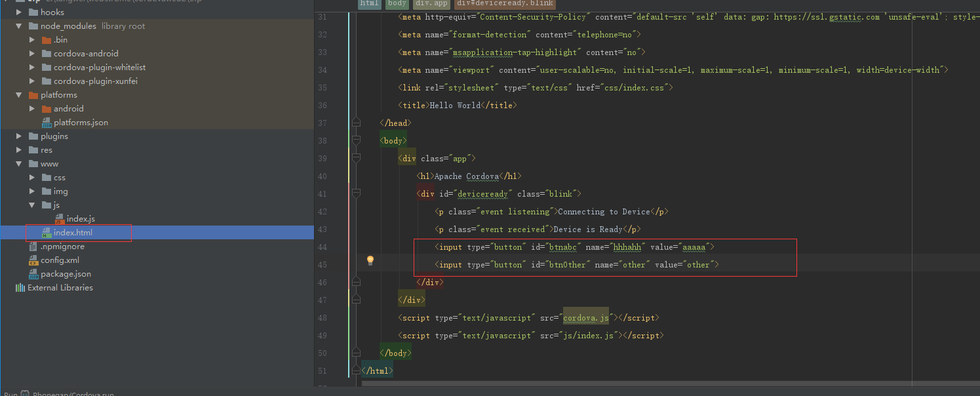Click the res folder icon
The image size is (980, 396).
pos(33,149)
